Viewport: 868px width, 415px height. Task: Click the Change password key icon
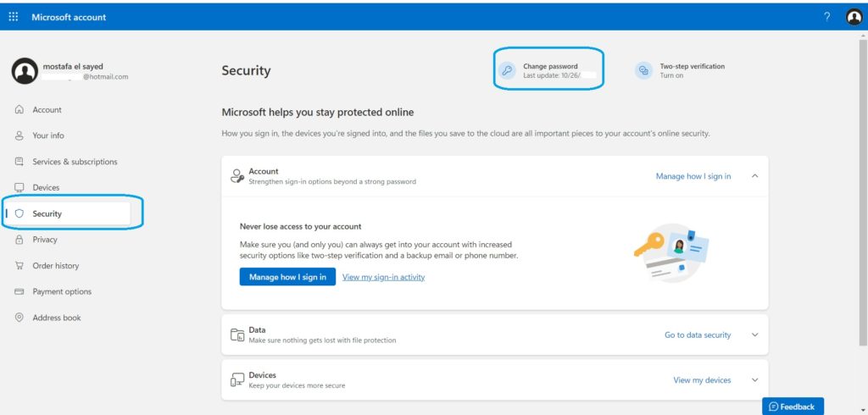[508, 71]
